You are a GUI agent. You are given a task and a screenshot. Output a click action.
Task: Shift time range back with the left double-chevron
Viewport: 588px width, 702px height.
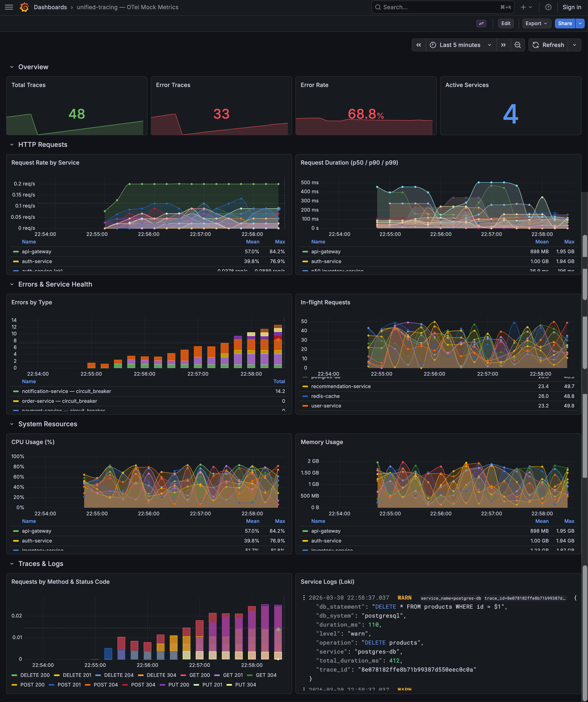(419, 45)
